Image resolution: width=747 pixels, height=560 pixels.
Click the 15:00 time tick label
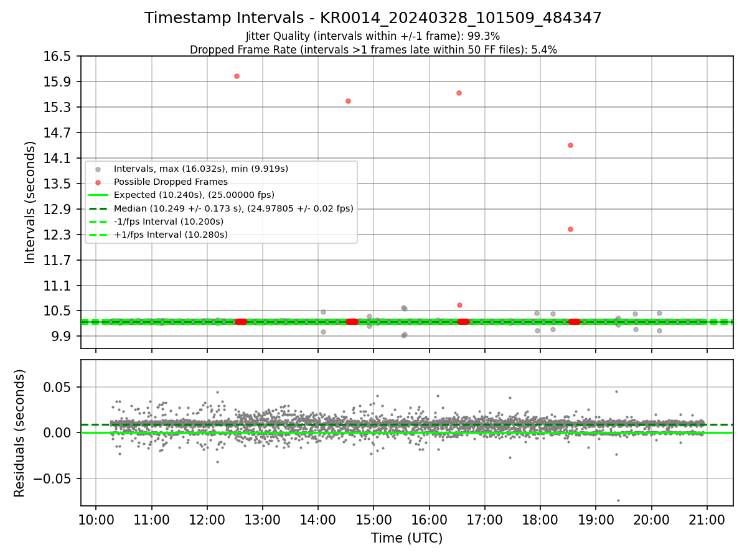click(374, 520)
